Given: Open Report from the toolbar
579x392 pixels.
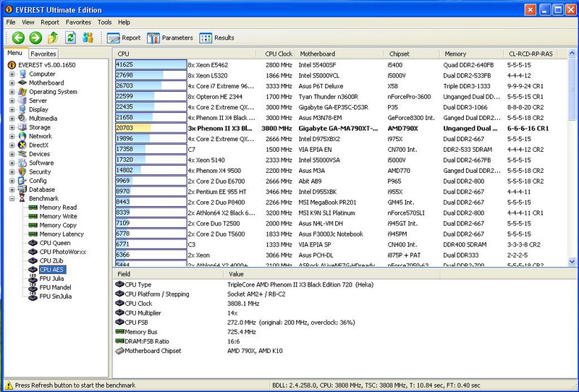Looking at the screenshot, I should (x=124, y=38).
